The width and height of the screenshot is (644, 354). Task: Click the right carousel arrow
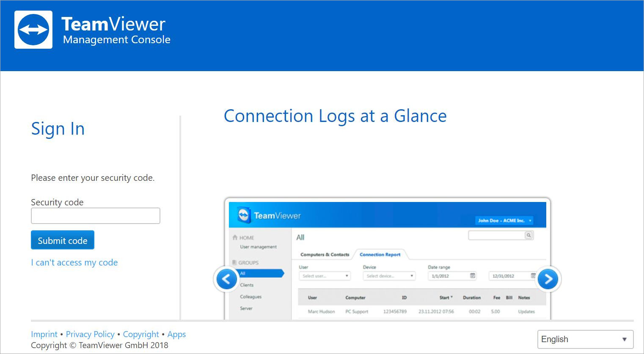point(548,279)
